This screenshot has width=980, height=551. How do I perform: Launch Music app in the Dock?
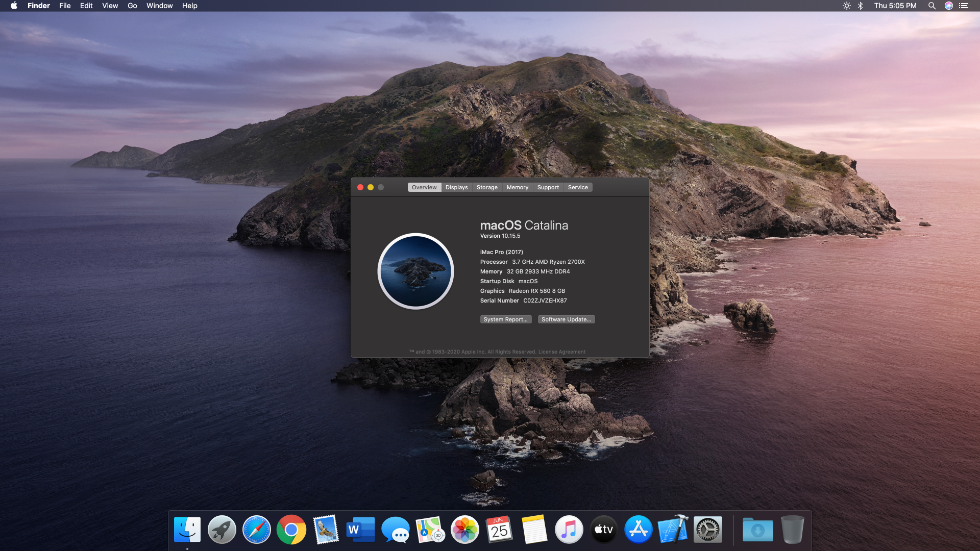click(x=569, y=530)
